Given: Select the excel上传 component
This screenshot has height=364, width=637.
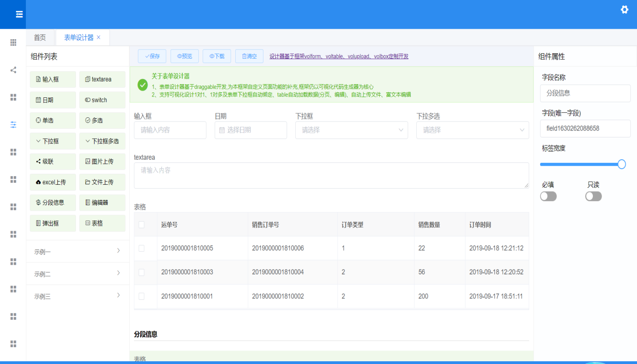Looking at the screenshot, I should click(x=53, y=182).
